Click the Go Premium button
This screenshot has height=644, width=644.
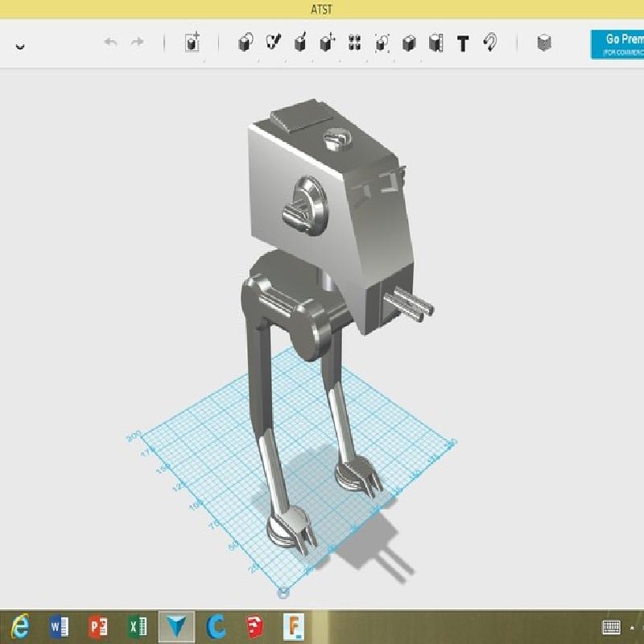click(617, 44)
